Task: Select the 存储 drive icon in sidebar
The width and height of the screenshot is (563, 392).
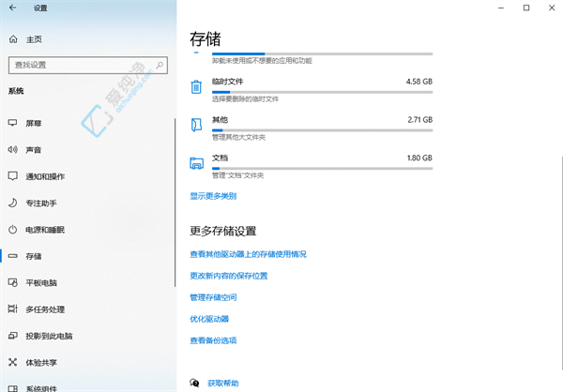Action: click(12, 256)
